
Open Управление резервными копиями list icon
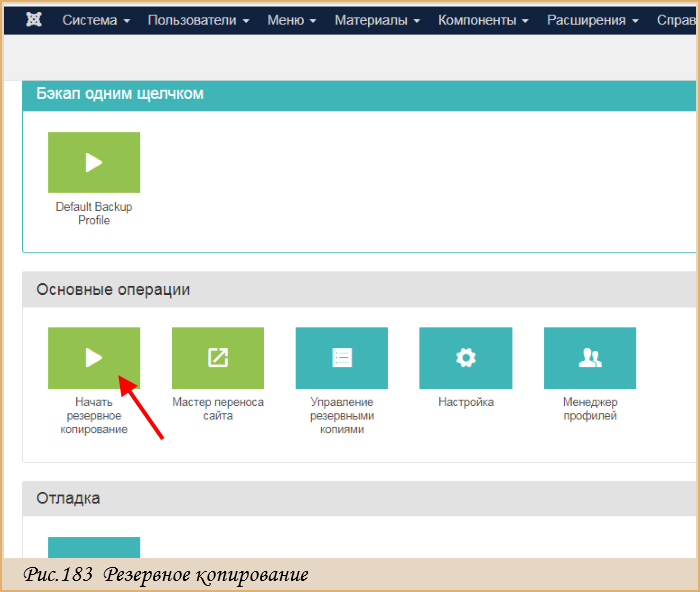pos(342,358)
